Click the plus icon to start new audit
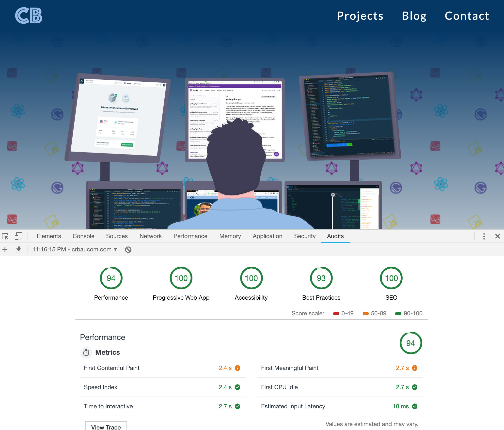Image resolution: width=504 pixels, height=430 pixels. [5, 249]
